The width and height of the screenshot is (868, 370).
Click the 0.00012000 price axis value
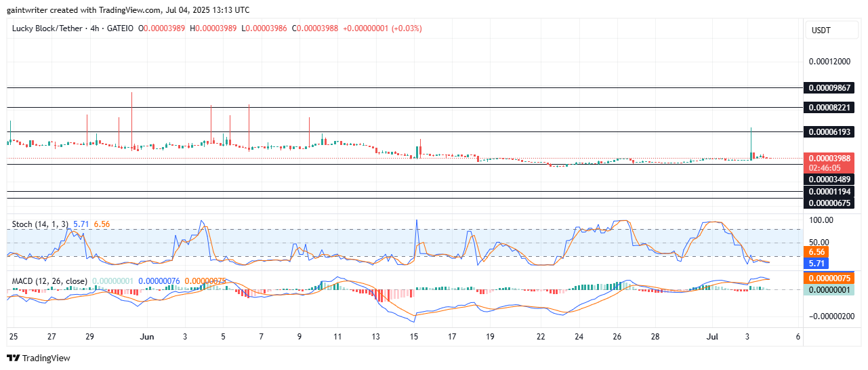tap(829, 62)
